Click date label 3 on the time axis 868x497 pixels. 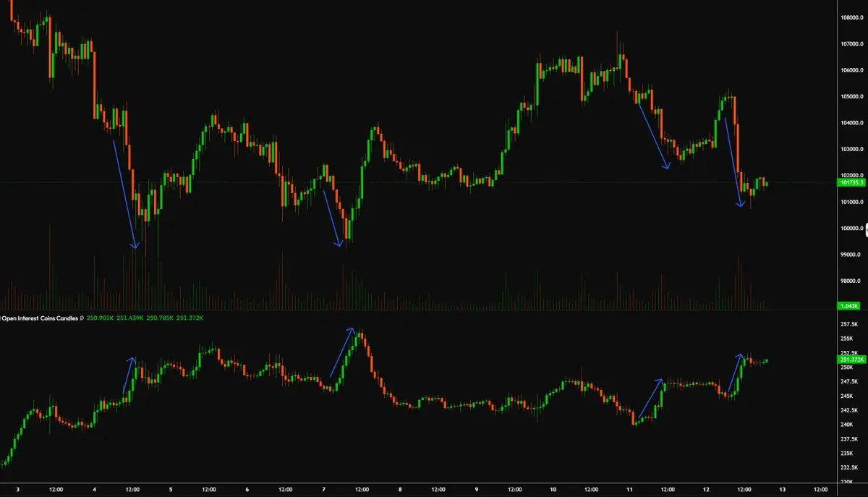[x=17, y=490]
